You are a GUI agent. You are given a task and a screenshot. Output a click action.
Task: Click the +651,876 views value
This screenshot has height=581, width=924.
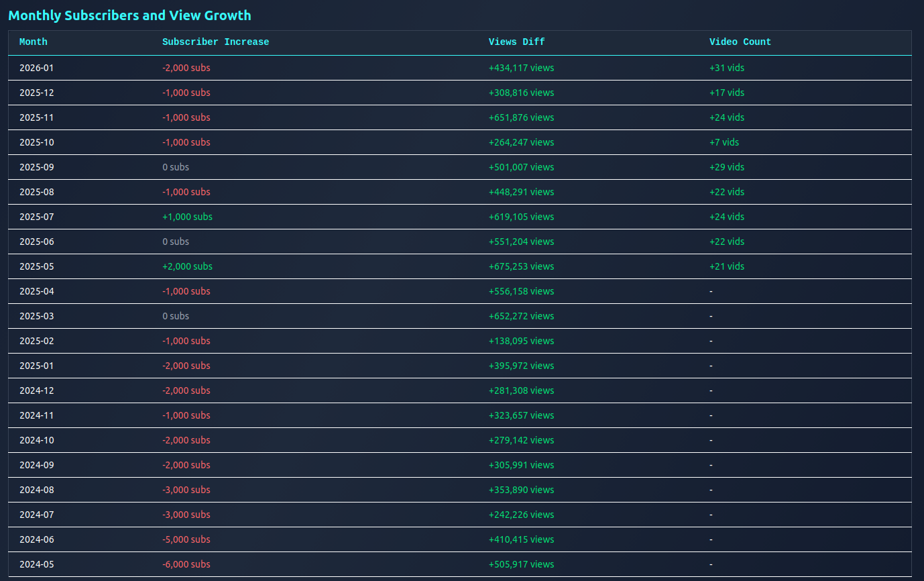(522, 117)
